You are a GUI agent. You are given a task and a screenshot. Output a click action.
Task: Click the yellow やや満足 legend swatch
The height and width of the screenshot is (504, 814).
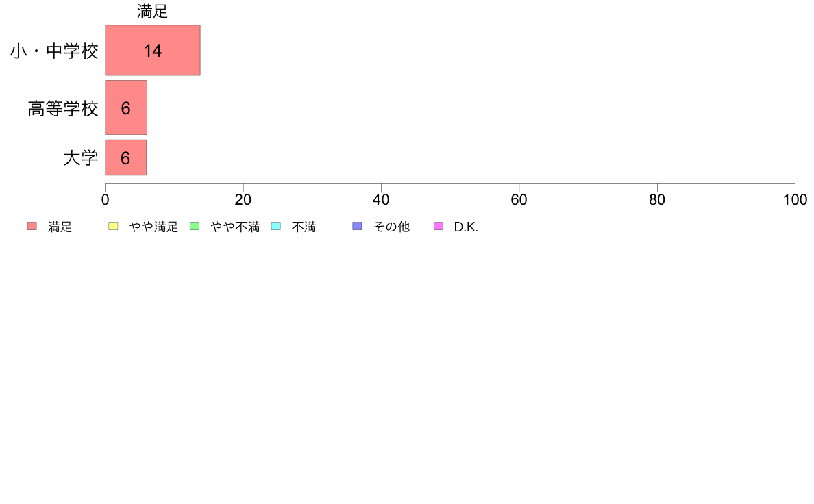(113, 226)
